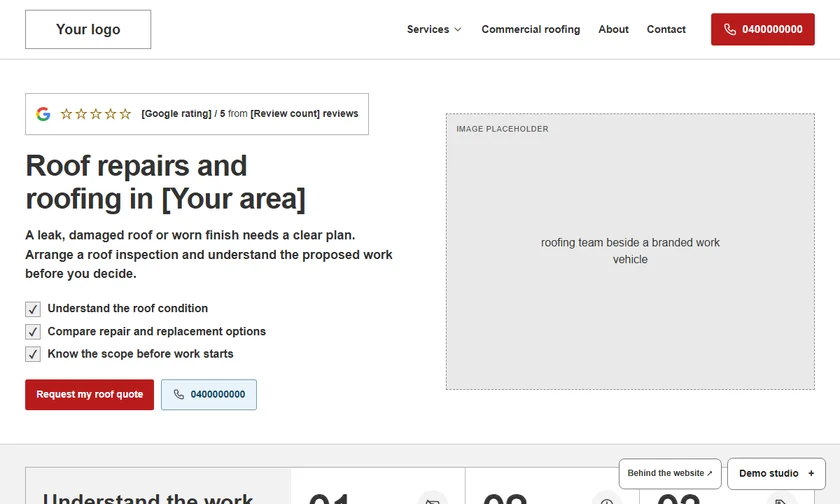The height and width of the screenshot is (504, 840).
Task: Open Google rating reviews text
Action: pyautogui.click(x=250, y=114)
